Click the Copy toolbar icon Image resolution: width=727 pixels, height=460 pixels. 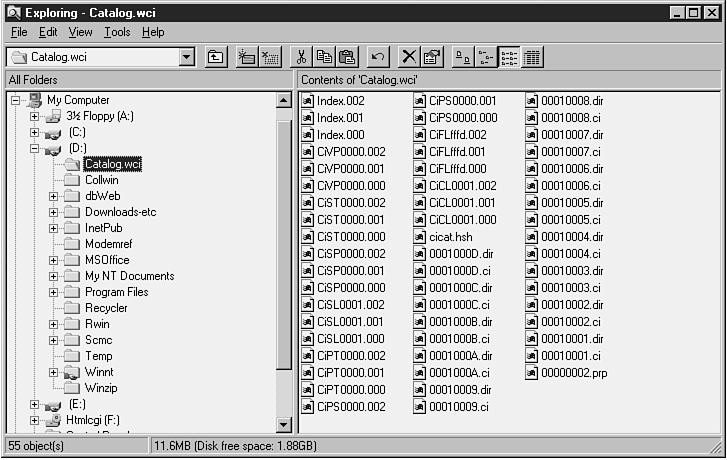coord(324,57)
